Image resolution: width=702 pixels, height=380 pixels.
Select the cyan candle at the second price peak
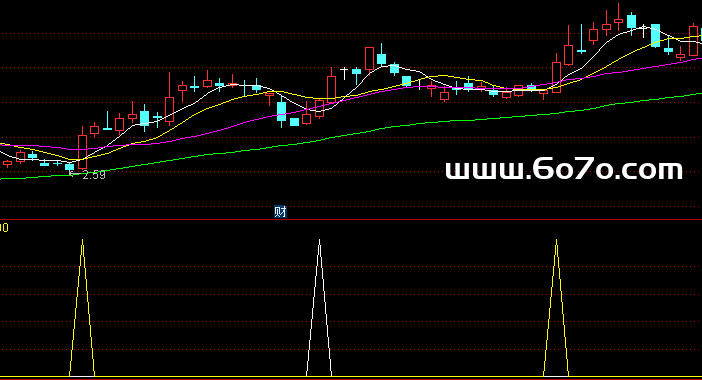coord(381,59)
